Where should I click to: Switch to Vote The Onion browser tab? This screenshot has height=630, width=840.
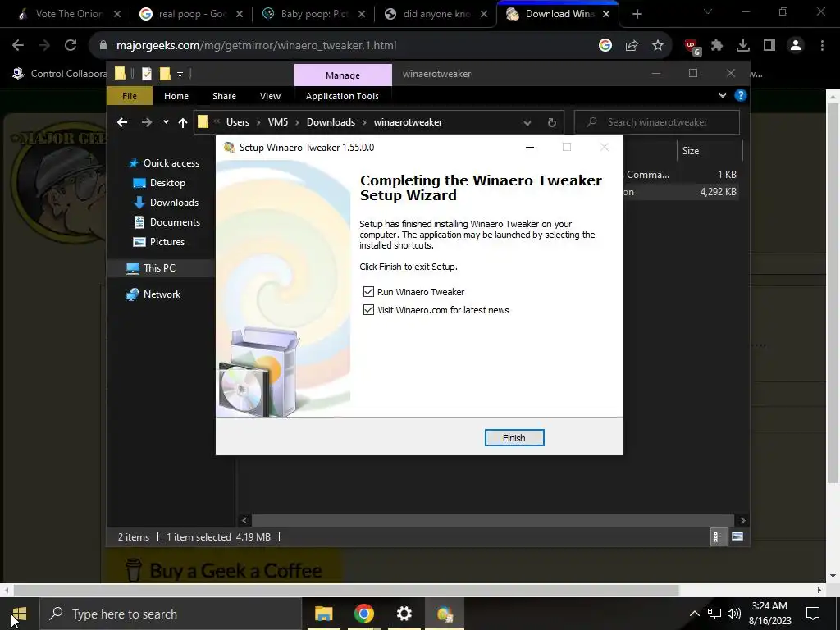70,14
